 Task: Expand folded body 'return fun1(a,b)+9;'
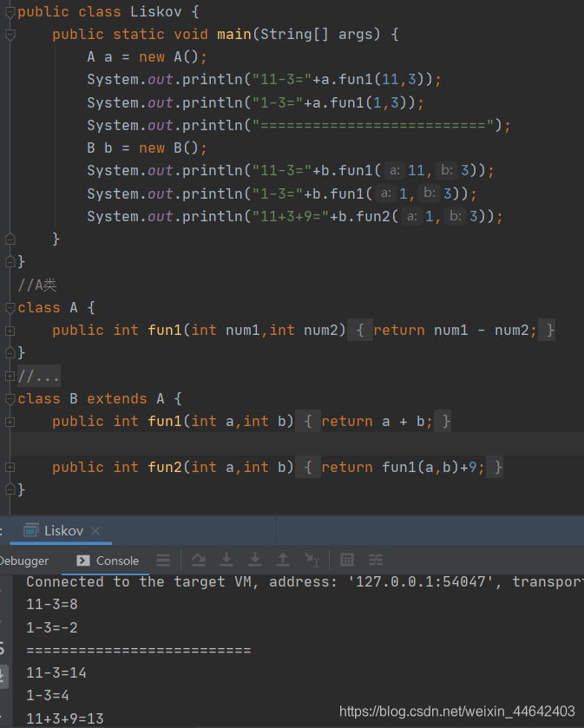coord(399,467)
